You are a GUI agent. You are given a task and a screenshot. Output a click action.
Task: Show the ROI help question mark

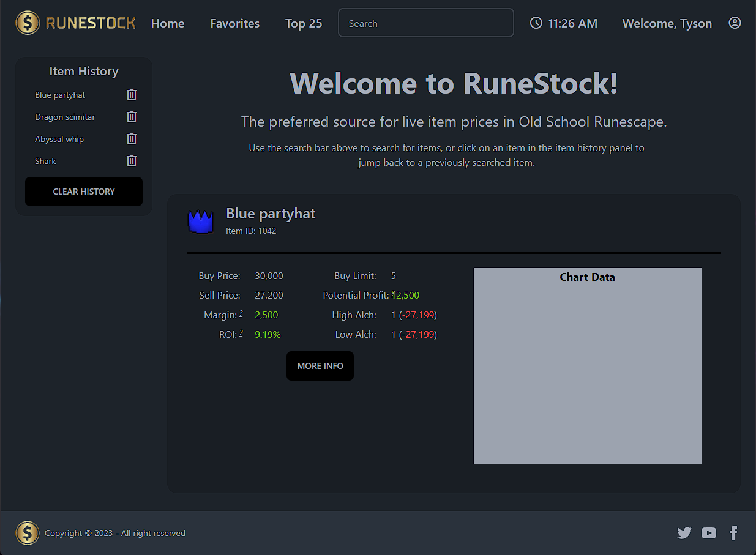[x=241, y=333]
